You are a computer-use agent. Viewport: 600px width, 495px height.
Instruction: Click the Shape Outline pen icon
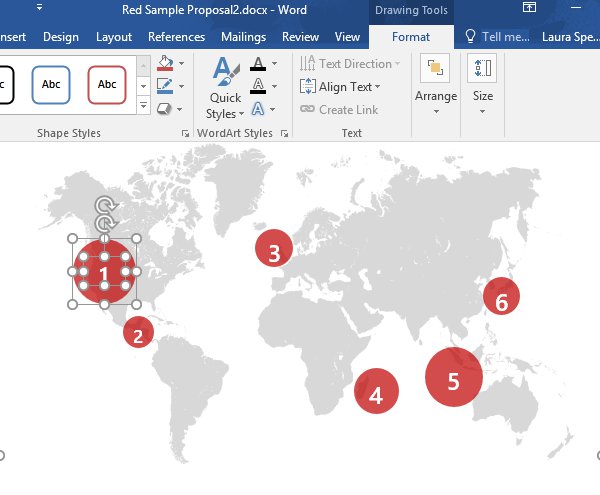165,86
